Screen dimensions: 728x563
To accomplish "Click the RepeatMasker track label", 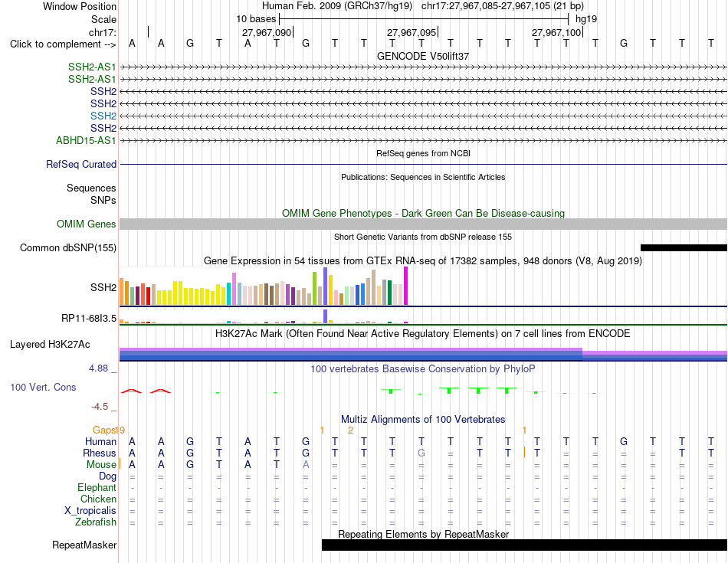I will pos(84,545).
